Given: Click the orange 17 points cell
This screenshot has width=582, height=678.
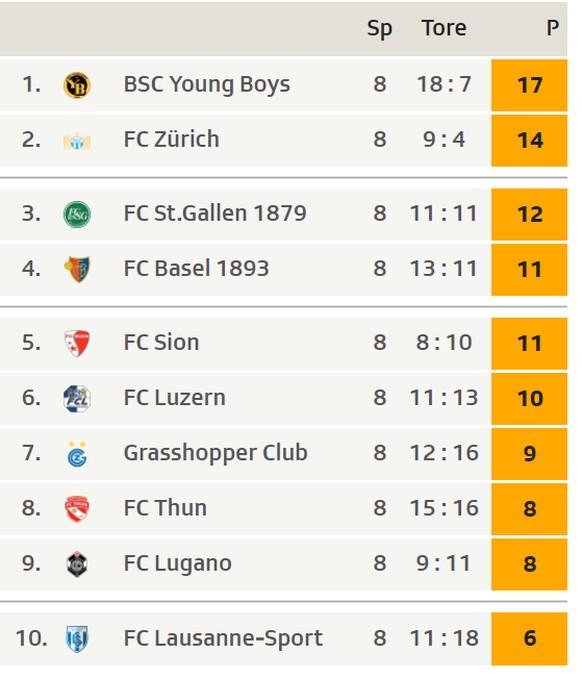Looking at the screenshot, I should point(529,85).
